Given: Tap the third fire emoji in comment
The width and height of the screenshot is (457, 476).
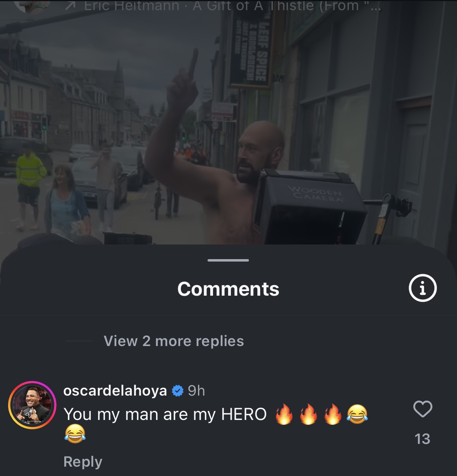Looking at the screenshot, I should pos(333,414).
